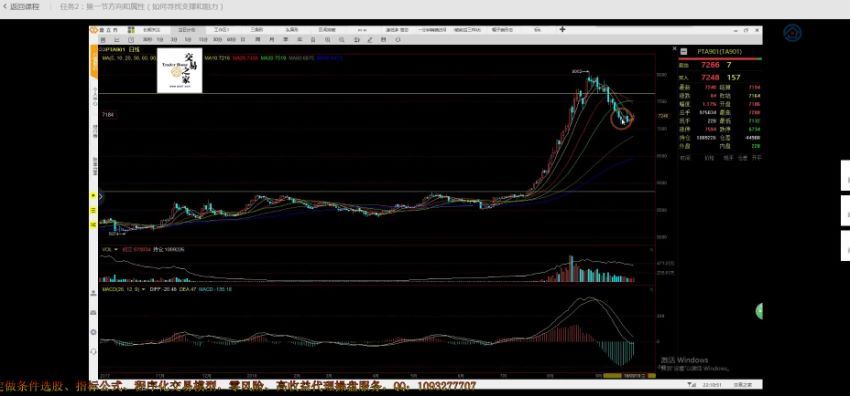Screen dimensions: 850x396
Task: Click the green round button at right edge
Action: [x=759, y=311]
